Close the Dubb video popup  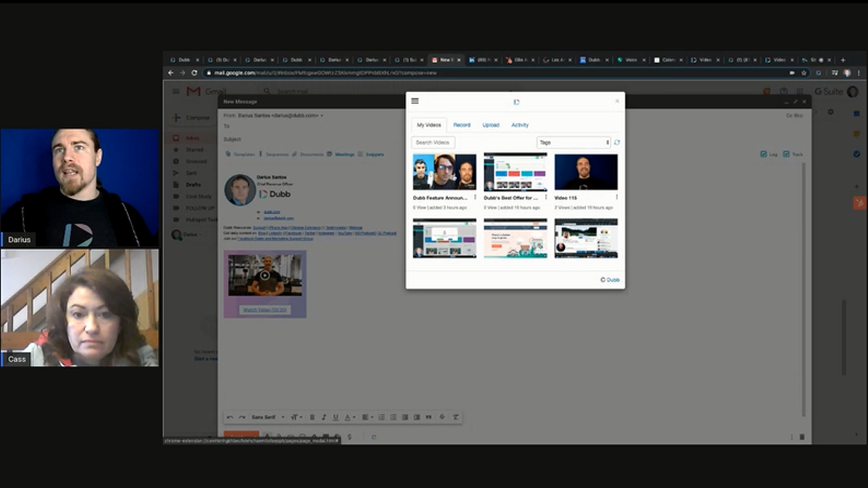pos(617,101)
